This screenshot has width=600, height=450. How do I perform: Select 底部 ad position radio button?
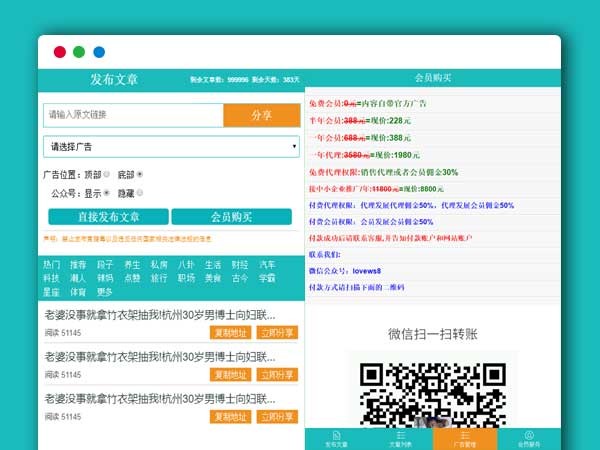140,174
